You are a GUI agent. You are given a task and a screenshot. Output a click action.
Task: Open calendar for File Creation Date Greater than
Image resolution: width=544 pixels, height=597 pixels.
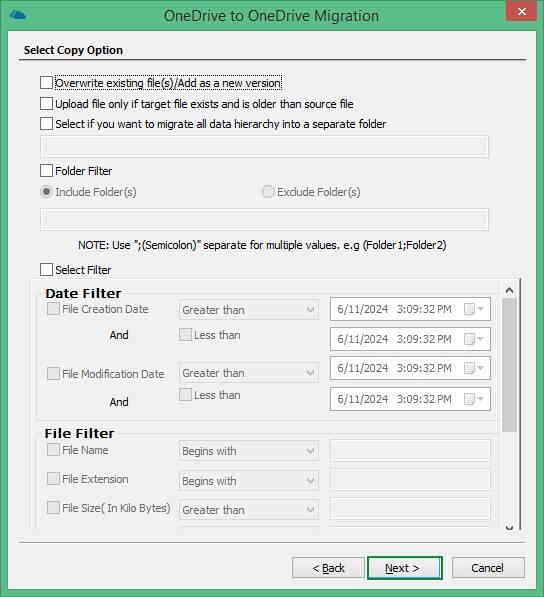pyautogui.click(x=474, y=309)
